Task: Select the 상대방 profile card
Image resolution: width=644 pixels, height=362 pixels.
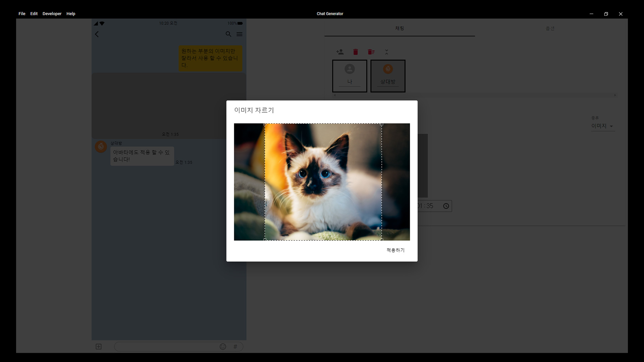Action: [388, 76]
